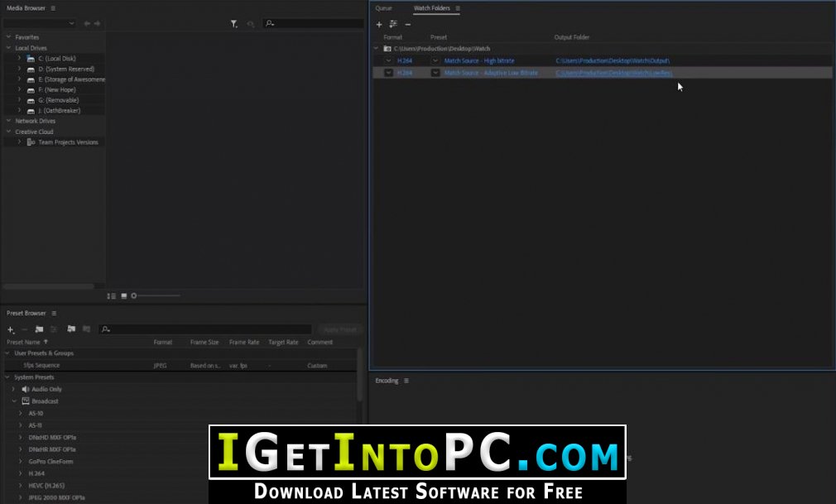Switch Media Browser to thumbnail view icon
The height and width of the screenshot is (504, 836).
pyautogui.click(x=123, y=296)
